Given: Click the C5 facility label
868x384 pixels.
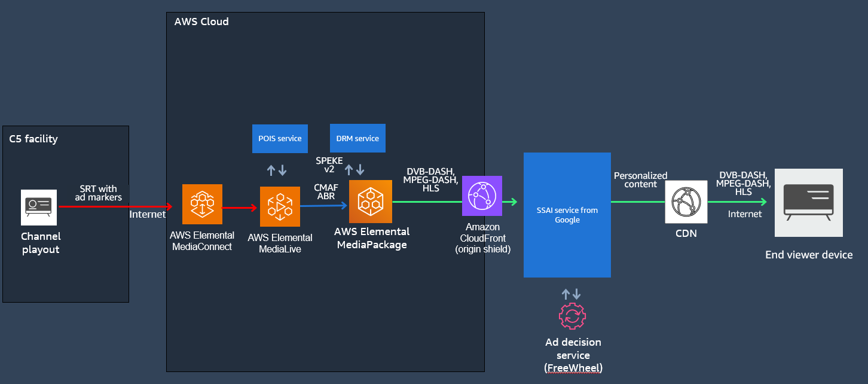Looking at the screenshot, I should [33, 139].
